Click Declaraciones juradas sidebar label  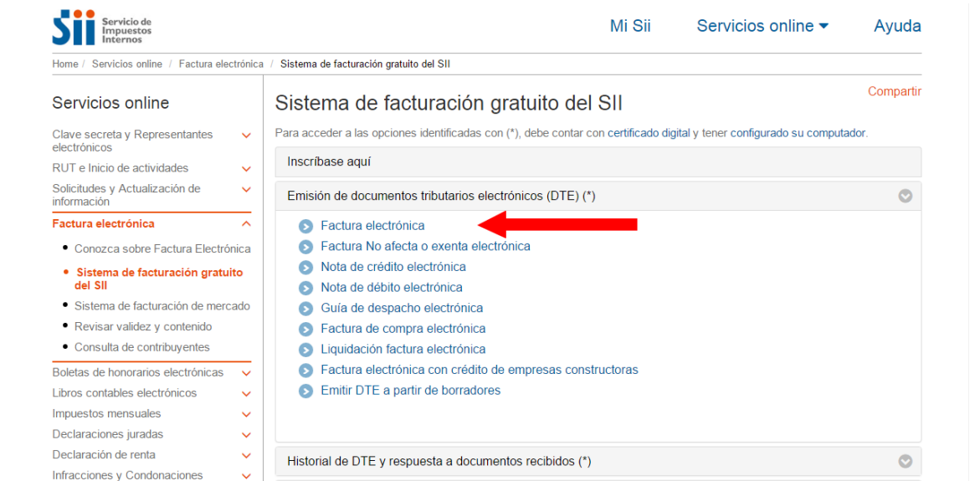tap(107, 434)
